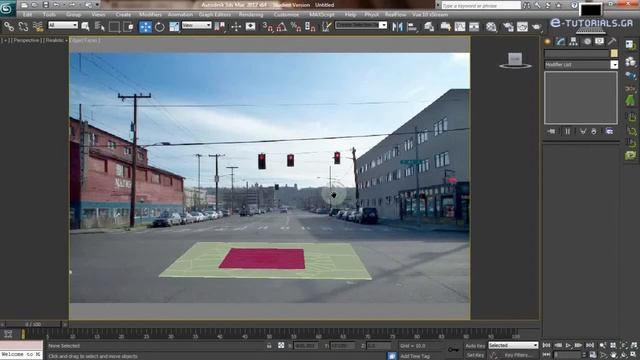
Task: Click Edit Named Selection Sets icon
Action: point(327,27)
